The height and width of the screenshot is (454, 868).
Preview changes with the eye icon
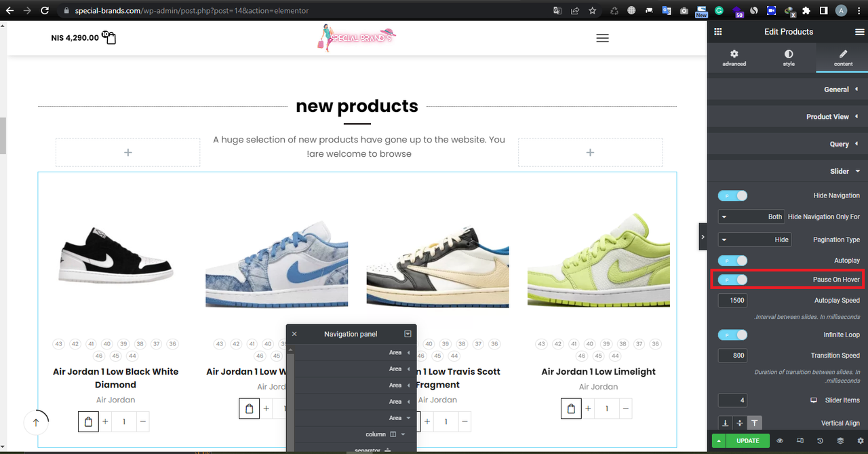pyautogui.click(x=780, y=440)
